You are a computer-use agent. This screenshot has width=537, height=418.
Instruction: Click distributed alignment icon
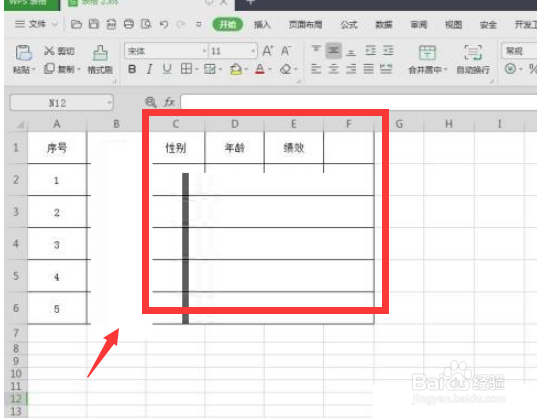coord(386,69)
